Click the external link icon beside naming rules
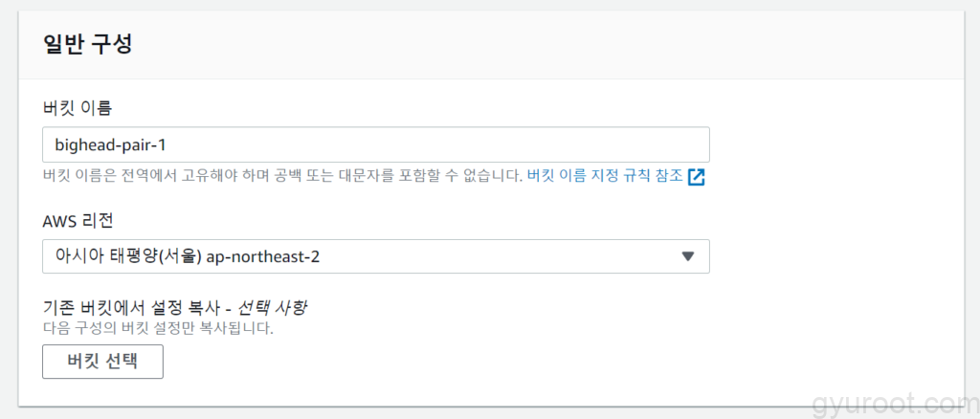Viewport: 980px width, 419px height. [697, 177]
